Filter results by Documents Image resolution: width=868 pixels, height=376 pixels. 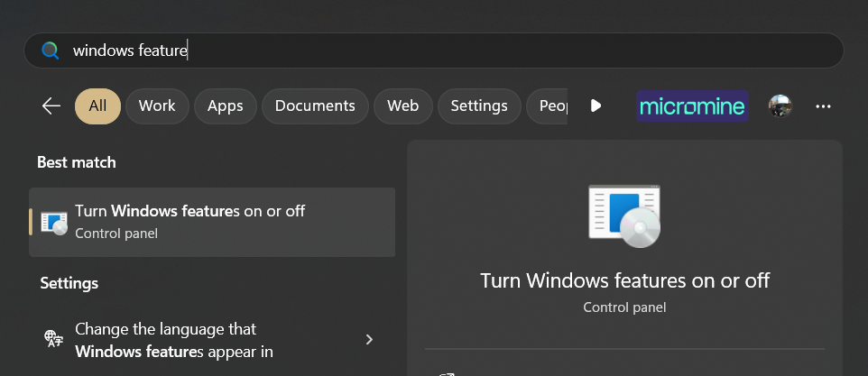pyautogui.click(x=315, y=105)
